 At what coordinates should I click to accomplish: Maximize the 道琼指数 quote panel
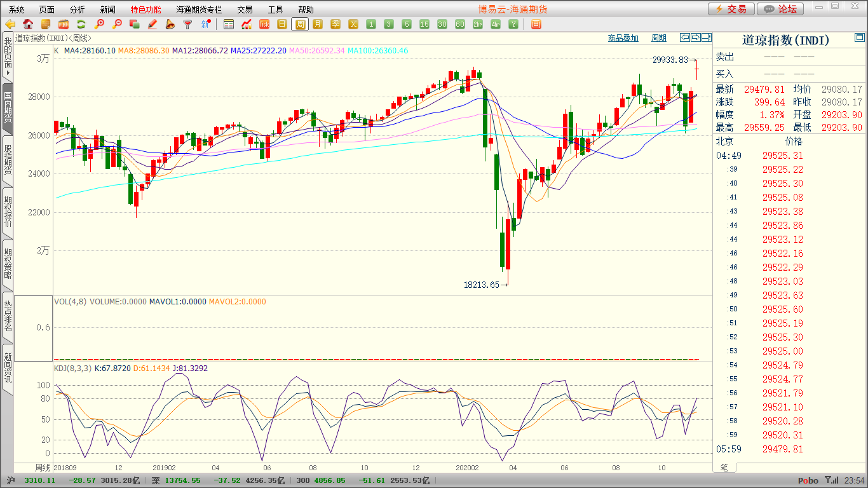point(860,38)
